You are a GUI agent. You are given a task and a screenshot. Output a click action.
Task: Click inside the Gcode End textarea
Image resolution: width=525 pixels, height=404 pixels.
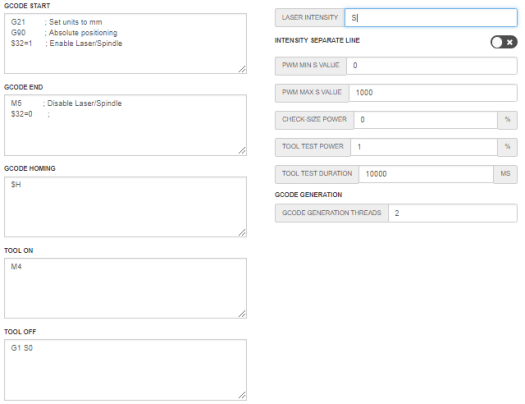[126, 125]
